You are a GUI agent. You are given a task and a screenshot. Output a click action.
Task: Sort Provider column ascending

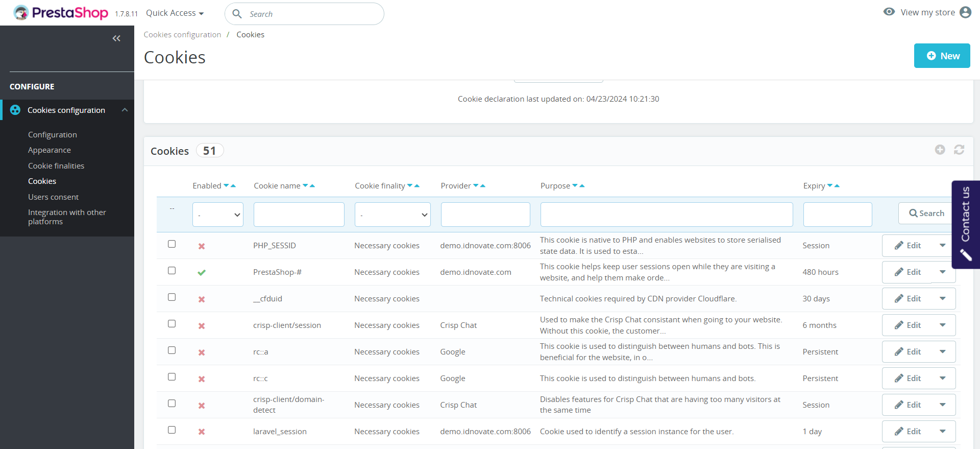click(x=483, y=186)
